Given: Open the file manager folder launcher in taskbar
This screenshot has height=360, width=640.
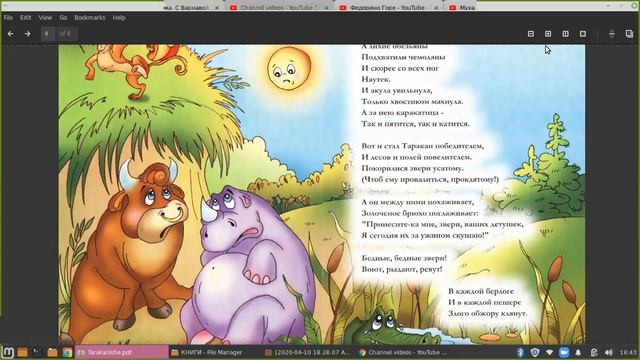Looking at the screenshot, I should (52, 352).
